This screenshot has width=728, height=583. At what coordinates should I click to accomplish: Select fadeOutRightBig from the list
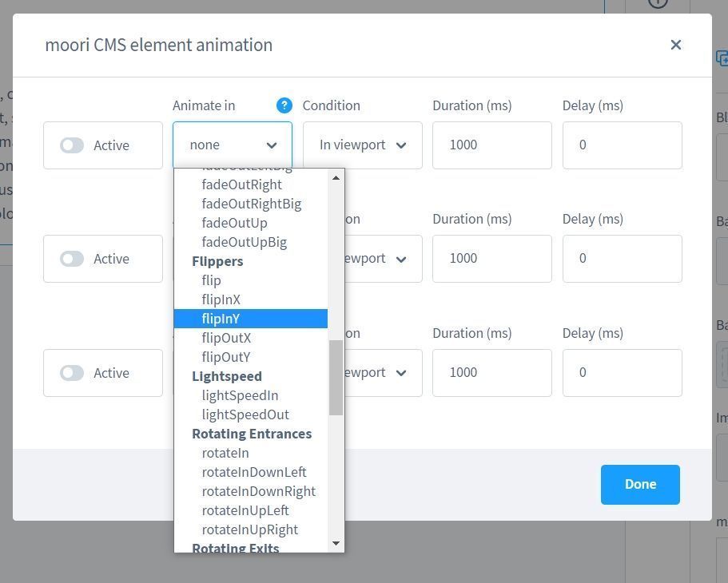pos(251,204)
